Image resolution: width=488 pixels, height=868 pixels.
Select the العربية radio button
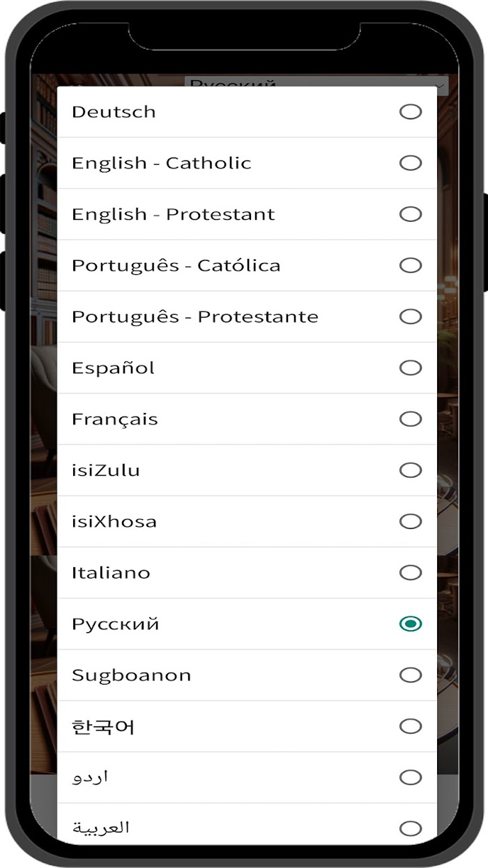click(x=411, y=828)
